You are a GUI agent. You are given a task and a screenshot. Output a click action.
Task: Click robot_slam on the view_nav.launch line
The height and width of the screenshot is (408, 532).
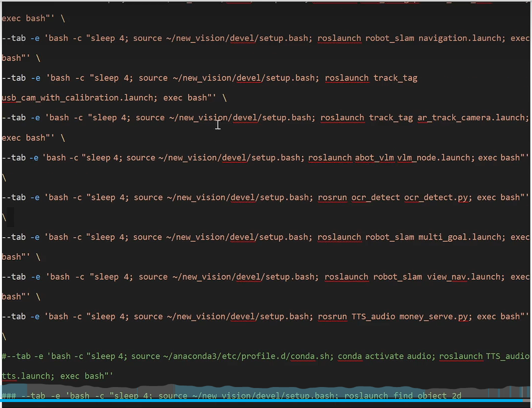click(x=398, y=277)
